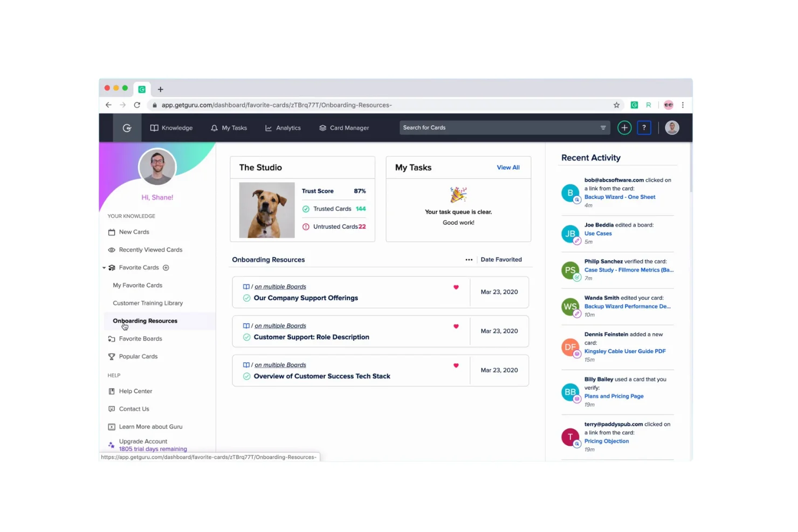Open Chrome profile avatar icon

click(669, 105)
